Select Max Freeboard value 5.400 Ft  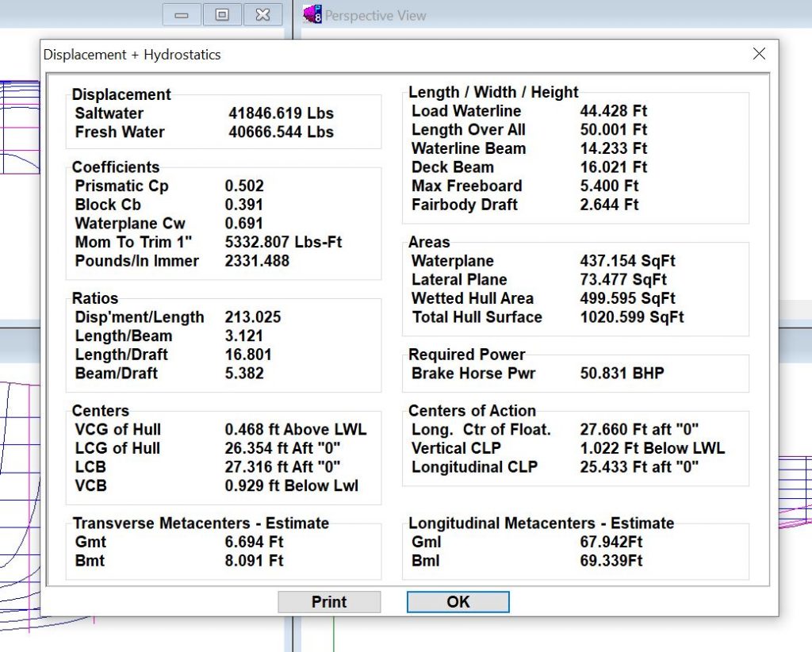pyautogui.click(x=610, y=186)
